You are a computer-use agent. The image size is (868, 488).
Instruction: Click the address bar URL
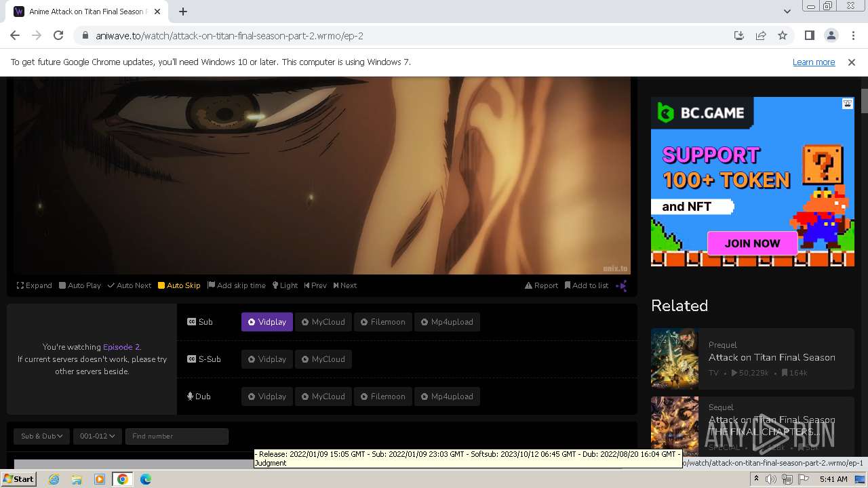click(x=230, y=35)
